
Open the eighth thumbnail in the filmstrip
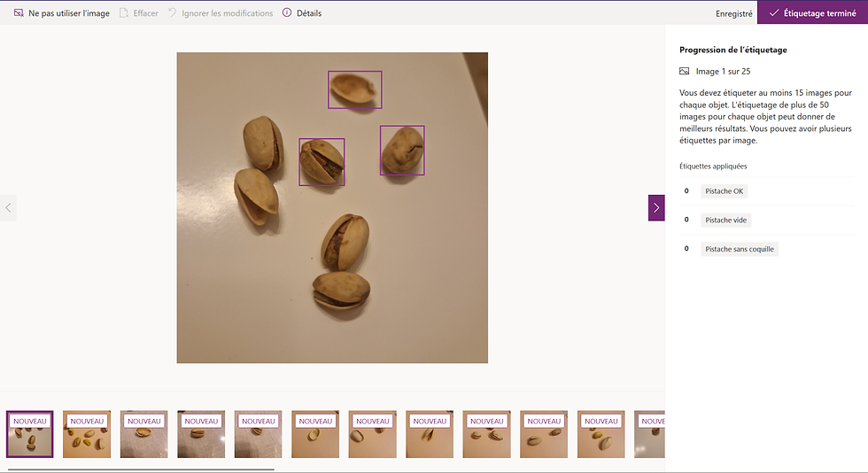(x=430, y=434)
